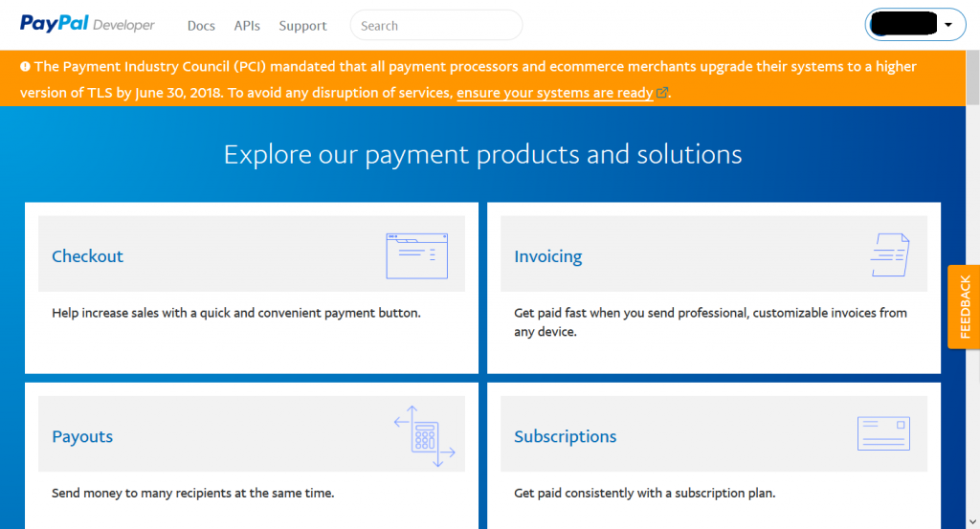This screenshot has width=980, height=529.
Task: Click the Payouts calculator icon
Action: (x=424, y=436)
